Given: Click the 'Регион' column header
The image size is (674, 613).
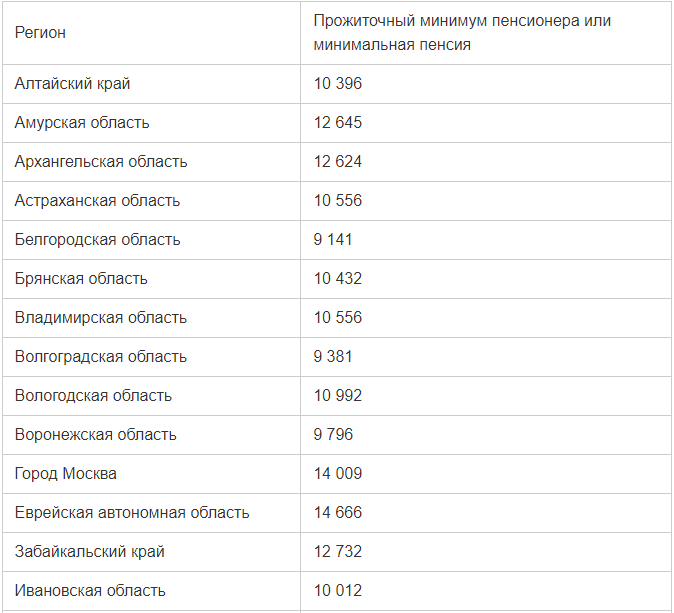Looking at the screenshot, I should point(41,33).
